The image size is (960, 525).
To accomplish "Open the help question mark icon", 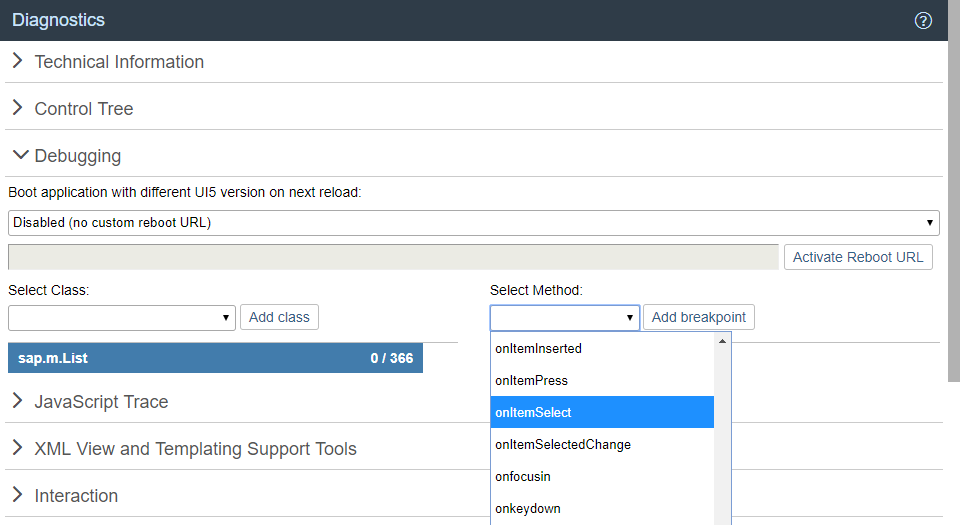I will point(923,20).
